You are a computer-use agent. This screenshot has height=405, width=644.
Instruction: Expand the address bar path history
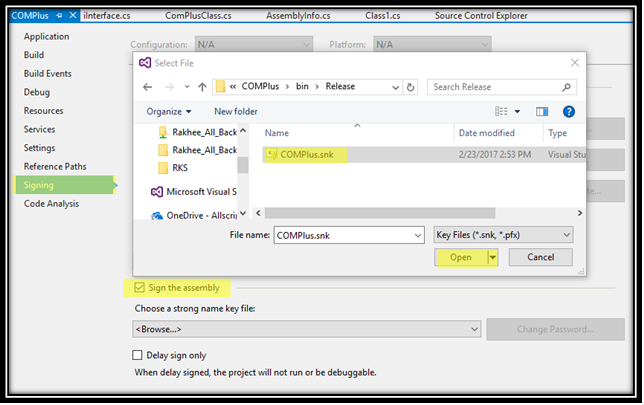point(395,87)
